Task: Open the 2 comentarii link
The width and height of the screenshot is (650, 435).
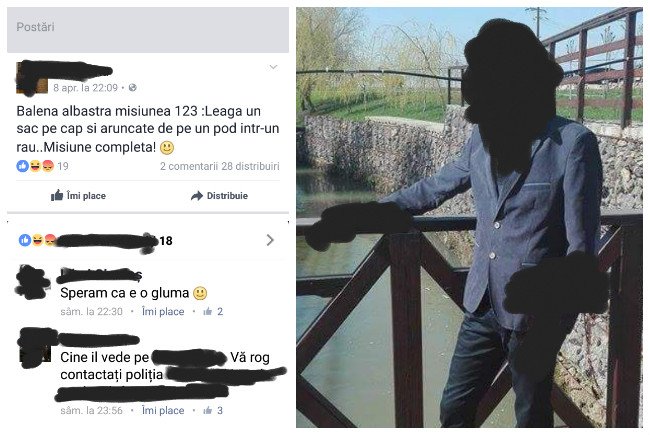Action: point(189,166)
